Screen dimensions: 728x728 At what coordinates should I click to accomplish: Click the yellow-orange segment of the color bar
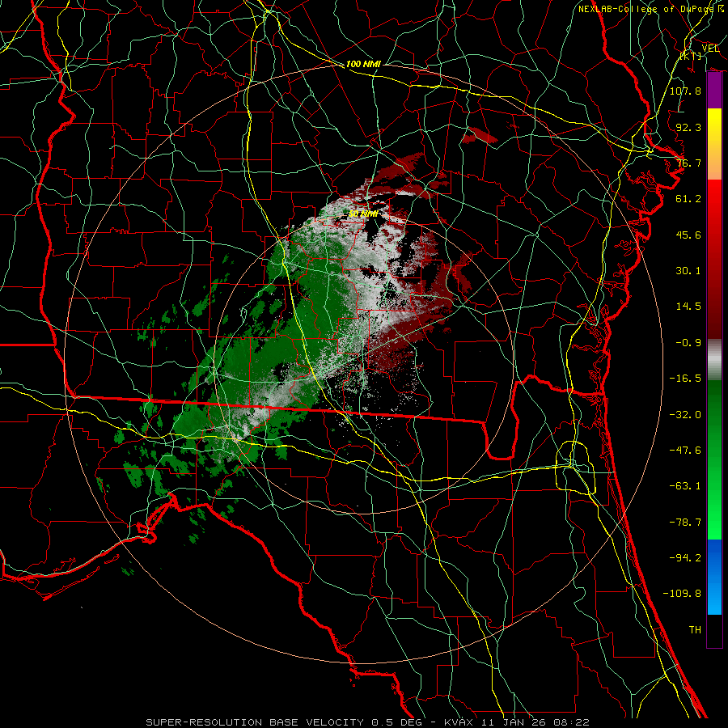point(714,144)
